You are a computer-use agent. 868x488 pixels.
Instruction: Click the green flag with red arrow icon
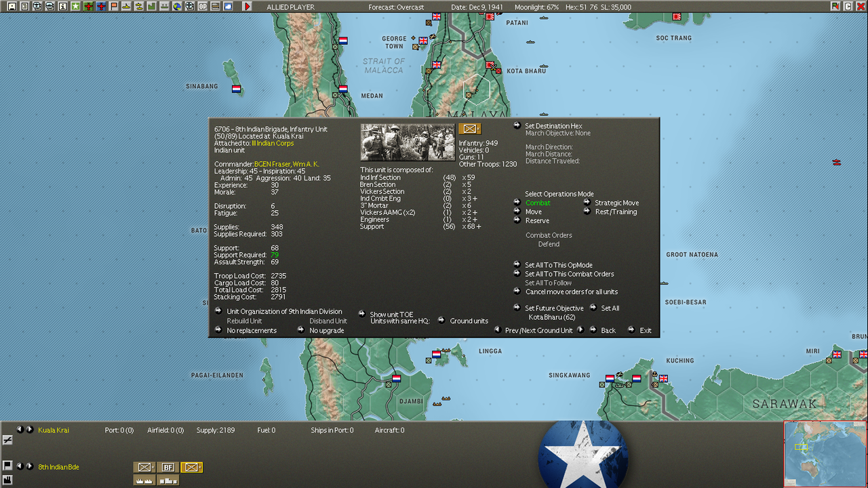(x=835, y=6)
